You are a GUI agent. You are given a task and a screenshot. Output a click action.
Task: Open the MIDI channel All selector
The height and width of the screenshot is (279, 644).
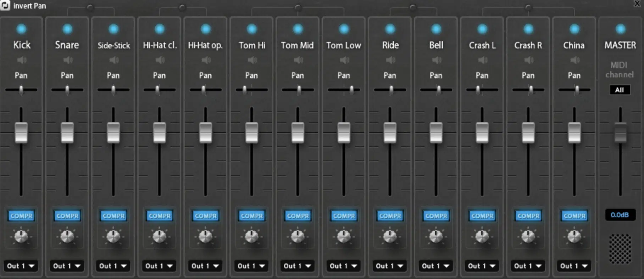pos(620,90)
